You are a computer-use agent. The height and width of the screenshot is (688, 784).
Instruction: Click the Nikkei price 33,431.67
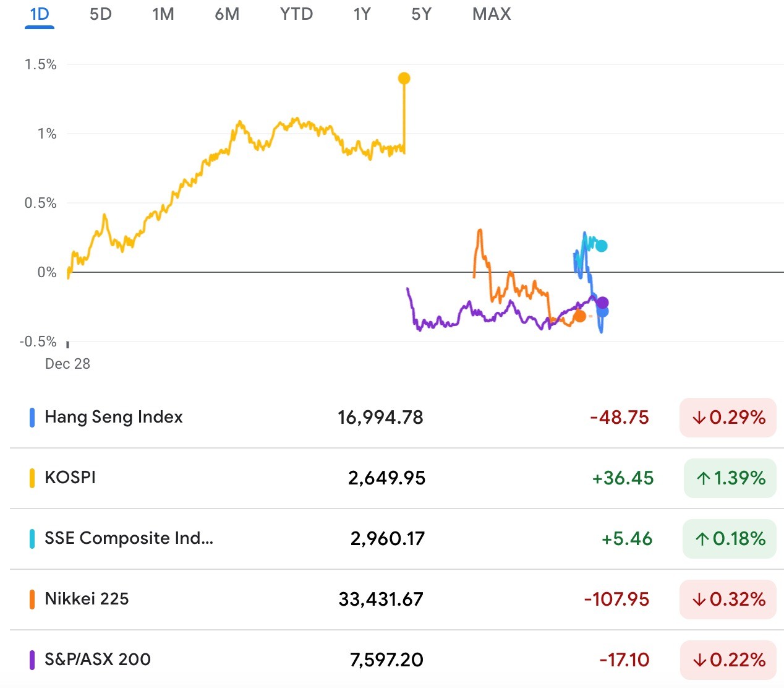[381, 600]
